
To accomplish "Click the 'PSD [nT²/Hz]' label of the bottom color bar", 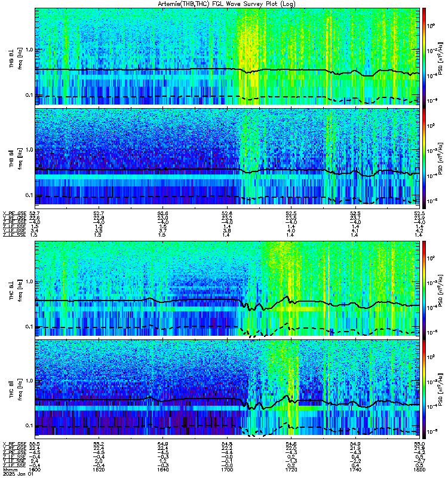I will [x=441, y=390].
